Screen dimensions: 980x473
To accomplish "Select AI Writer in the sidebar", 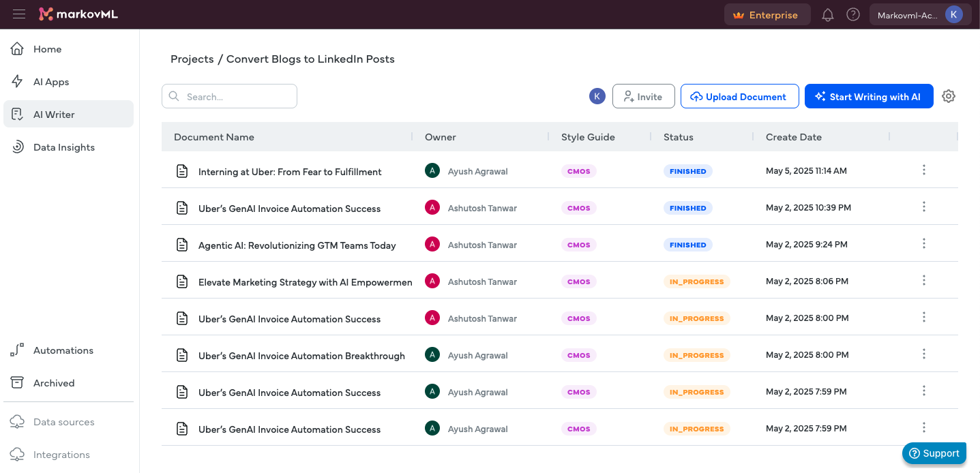I will click(x=68, y=115).
